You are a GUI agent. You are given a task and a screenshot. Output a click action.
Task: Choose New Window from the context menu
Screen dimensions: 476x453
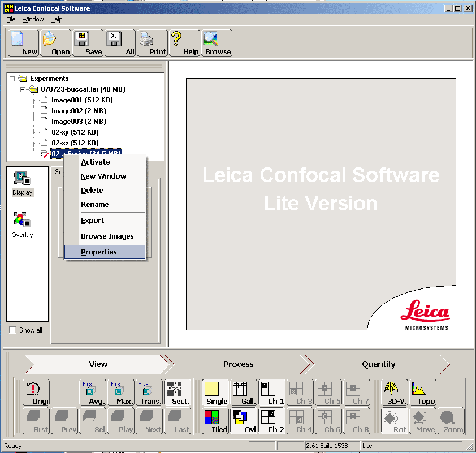click(105, 176)
